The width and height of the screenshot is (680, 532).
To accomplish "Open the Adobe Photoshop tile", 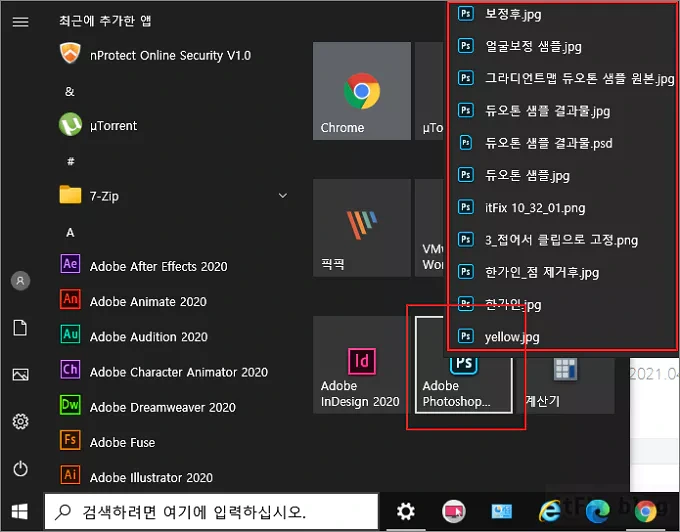I will click(464, 385).
